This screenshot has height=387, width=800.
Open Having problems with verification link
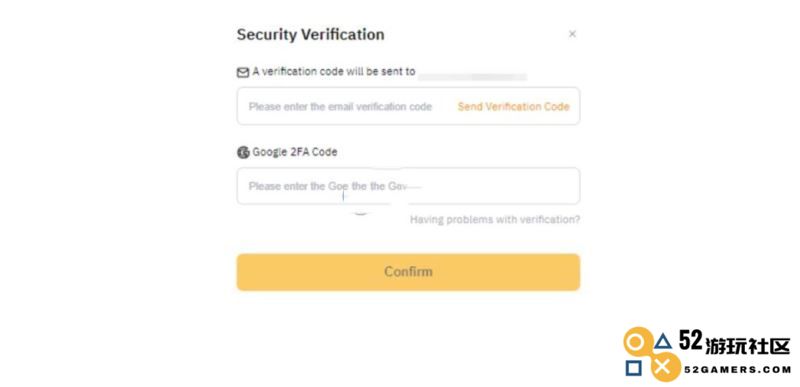point(495,220)
